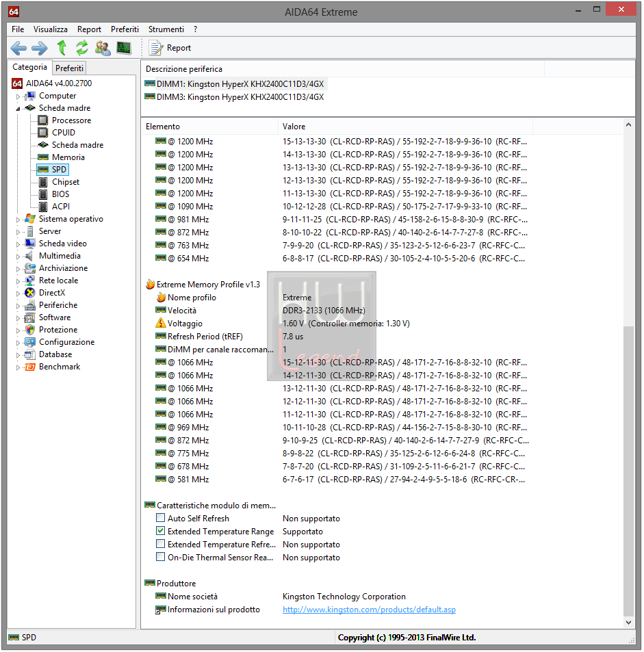Click the Descrizione periferica column header

click(342, 69)
